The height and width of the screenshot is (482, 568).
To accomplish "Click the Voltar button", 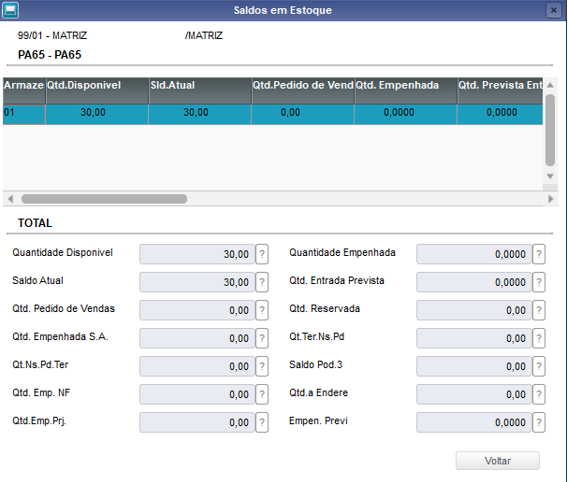I will pos(498,461).
